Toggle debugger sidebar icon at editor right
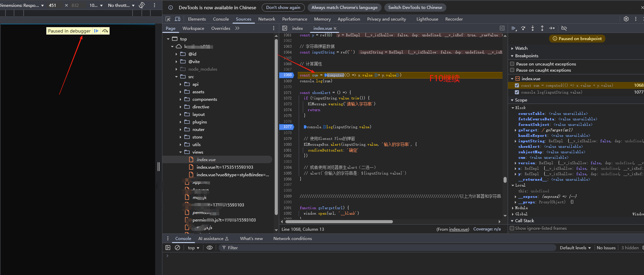 tap(502, 28)
